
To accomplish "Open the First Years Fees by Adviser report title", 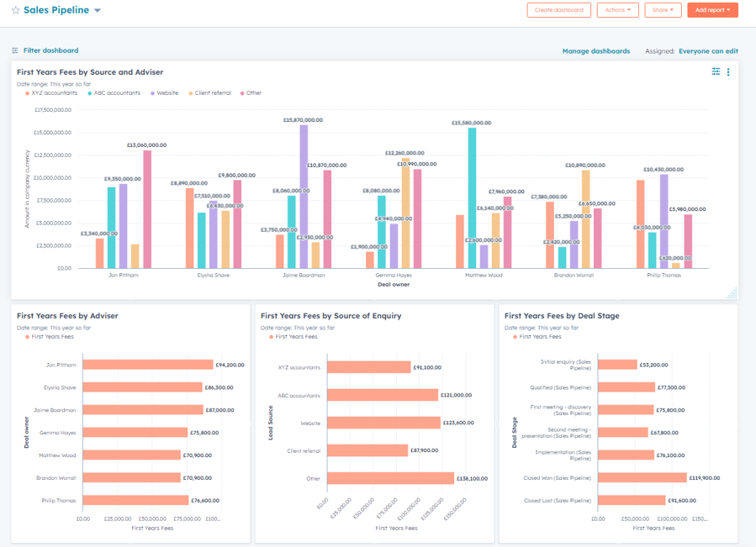I will click(x=67, y=316).
